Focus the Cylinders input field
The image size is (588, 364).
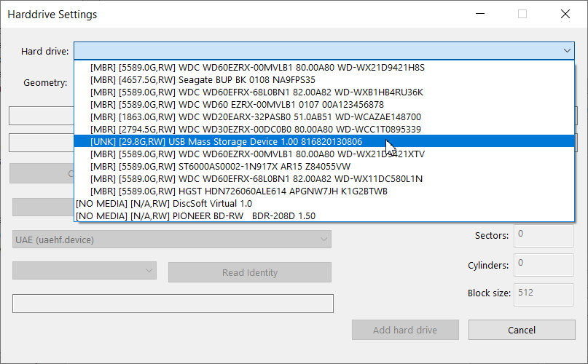coord(544,265)
